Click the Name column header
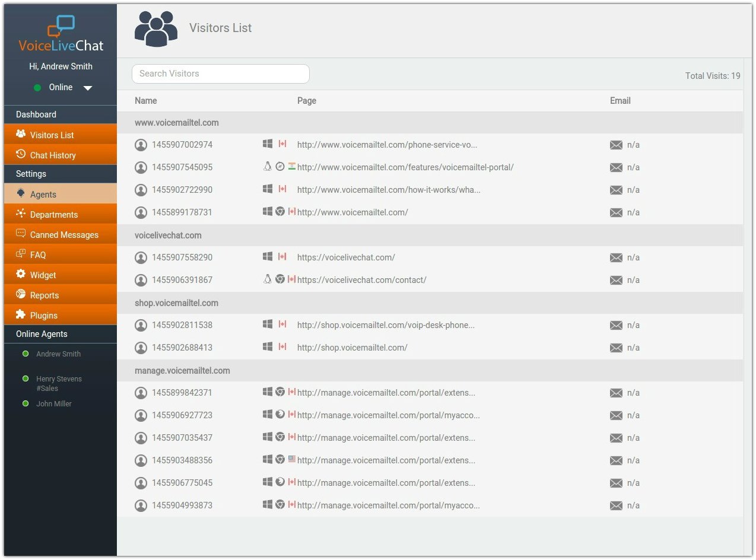Image resolution: width=756 pixels, height=560 pixels. 146,101
